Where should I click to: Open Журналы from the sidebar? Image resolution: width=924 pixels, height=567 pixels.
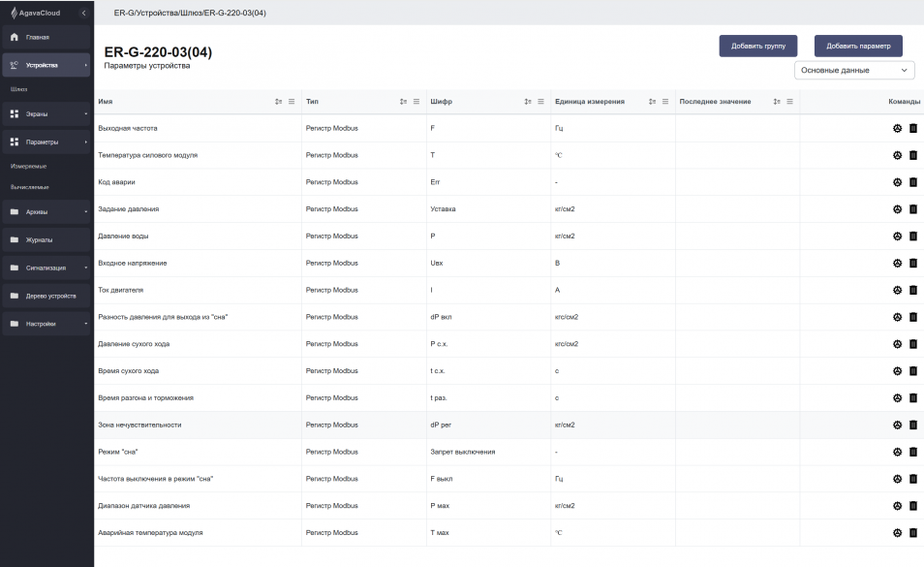tap(46, 239)
